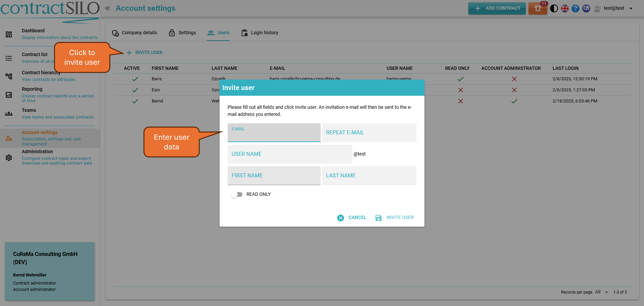The image size is (644, 306).
Task: Expand the test@test user menu
Action: [631, 8]
